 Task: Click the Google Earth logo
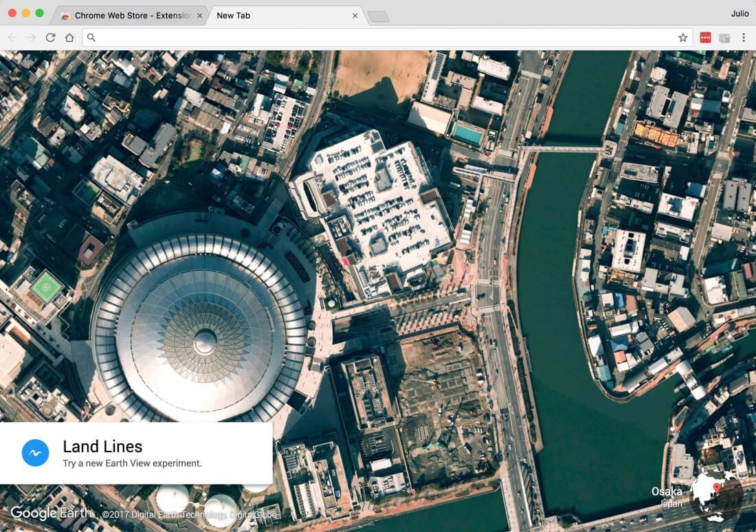pos(51,513)
